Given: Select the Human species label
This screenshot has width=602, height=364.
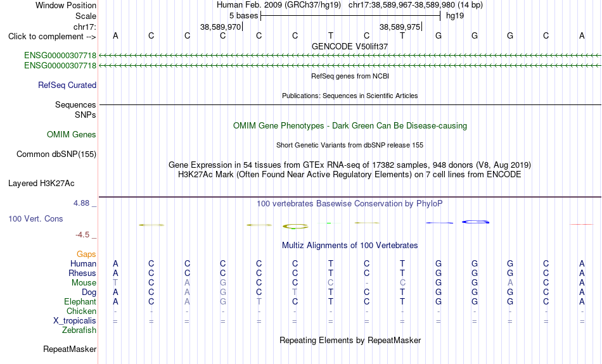Looking at the screenshot, I should (x=83, y=263).
